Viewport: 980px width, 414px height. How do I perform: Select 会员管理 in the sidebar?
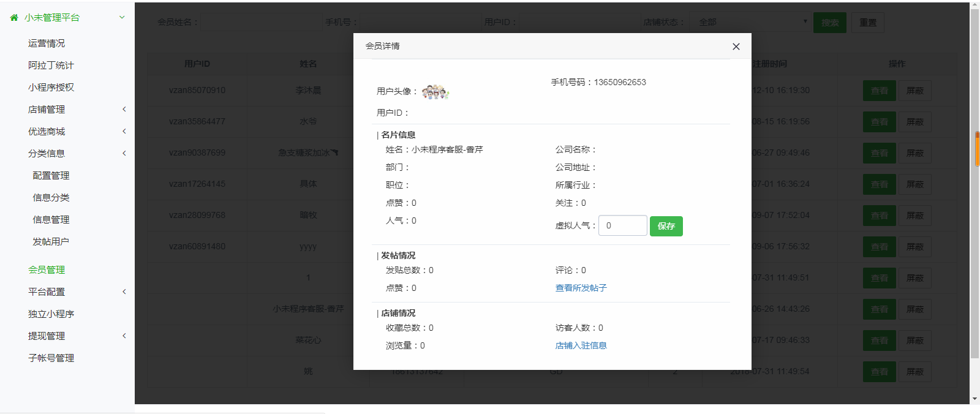point(47,270)
